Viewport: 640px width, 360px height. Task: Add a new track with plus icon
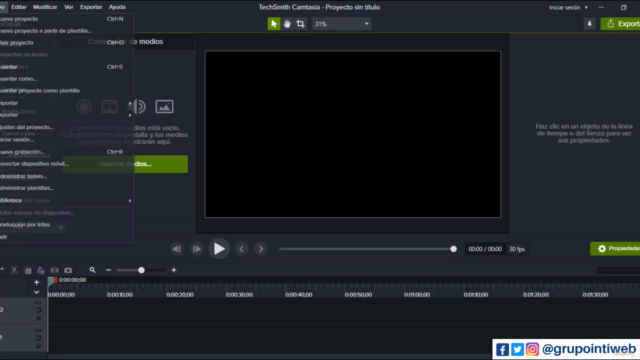[x=36, y=282]
